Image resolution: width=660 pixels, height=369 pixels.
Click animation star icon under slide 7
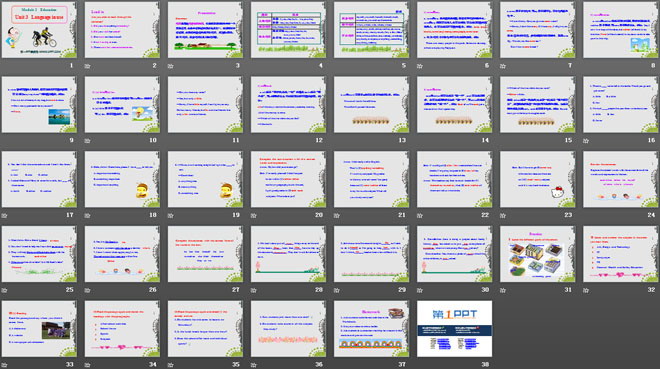pos(503,66)
